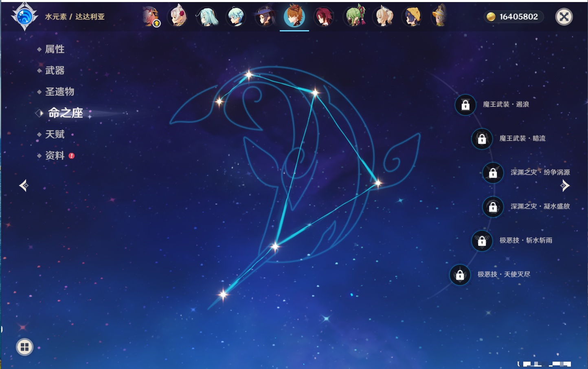Choose the silver-haired avatar with a red rose
The image size is (588, 369).
[178, 17]
